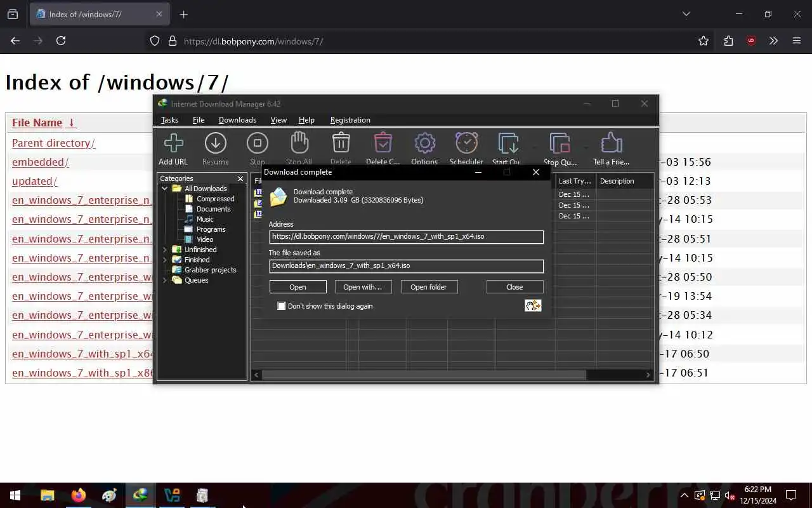
Task: Show hidden system tray icons chevron
Action: (x=684, y=495)
